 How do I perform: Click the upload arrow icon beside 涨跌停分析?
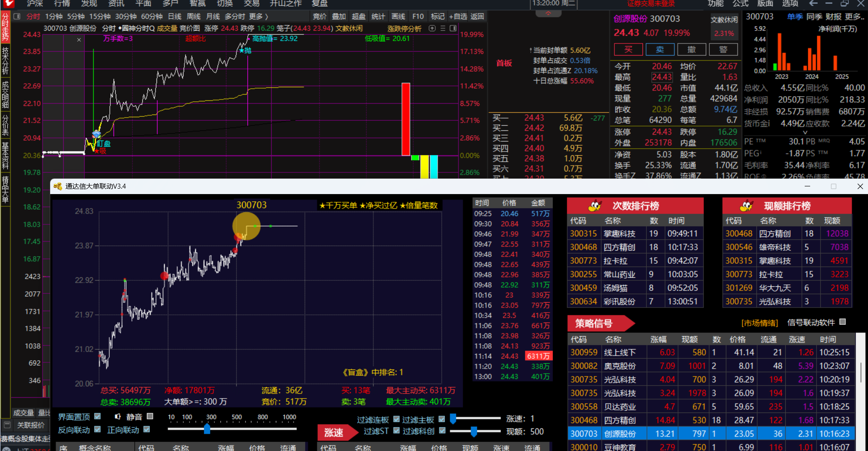[x=432, y=28]
